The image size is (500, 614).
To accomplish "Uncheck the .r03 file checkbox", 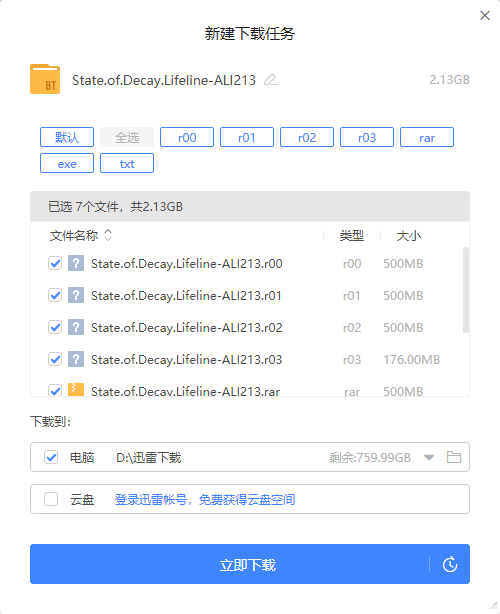I will tap(55, 359).
